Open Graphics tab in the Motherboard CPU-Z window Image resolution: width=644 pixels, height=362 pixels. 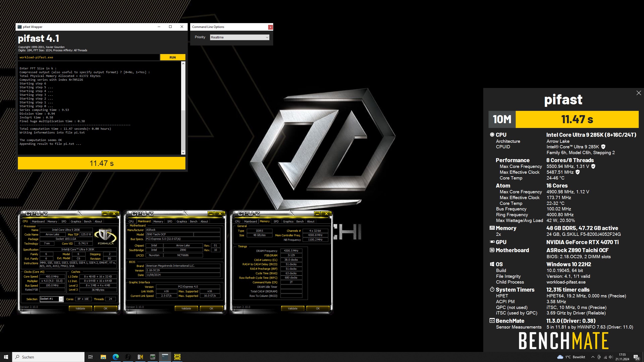(182, 221)
